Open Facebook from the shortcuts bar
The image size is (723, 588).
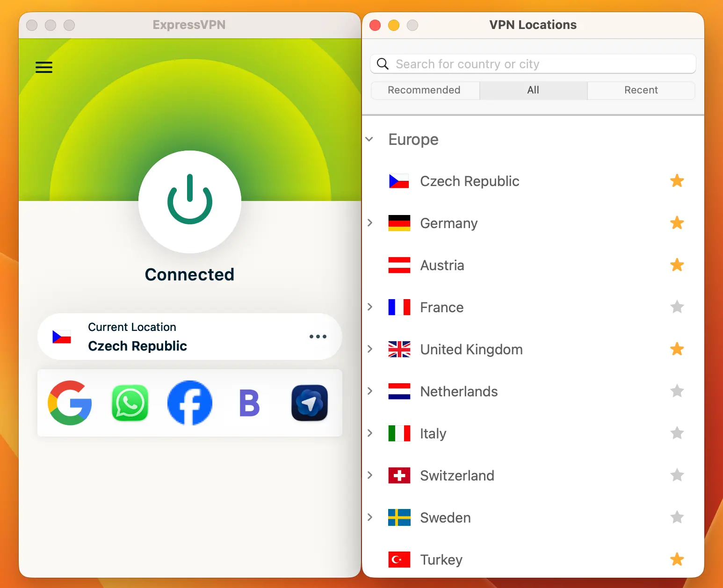coord(189,403)
